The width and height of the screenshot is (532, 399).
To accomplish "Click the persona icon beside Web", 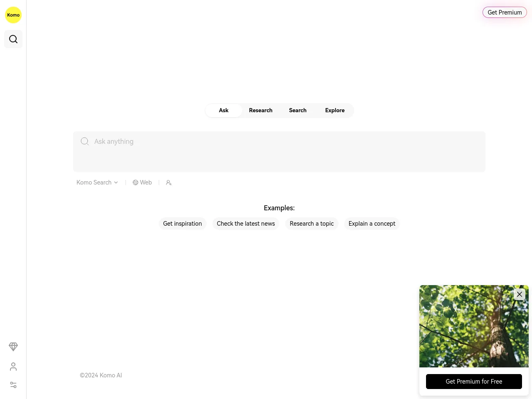I will coord(169,182).
